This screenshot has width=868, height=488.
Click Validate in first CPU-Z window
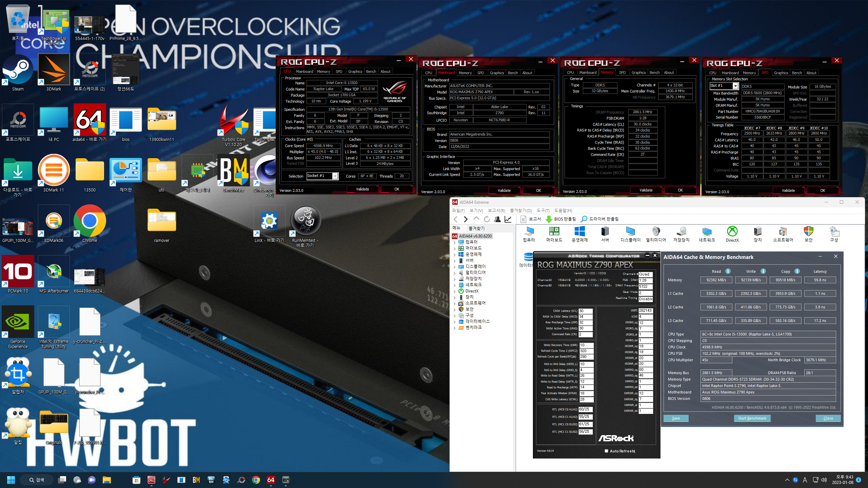coord(362,189)
